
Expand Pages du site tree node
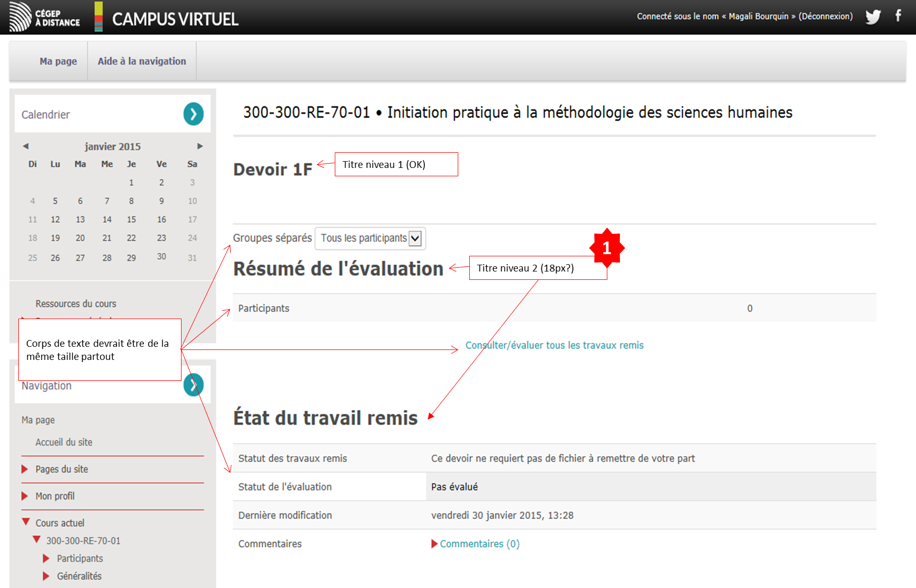point(25,469)
